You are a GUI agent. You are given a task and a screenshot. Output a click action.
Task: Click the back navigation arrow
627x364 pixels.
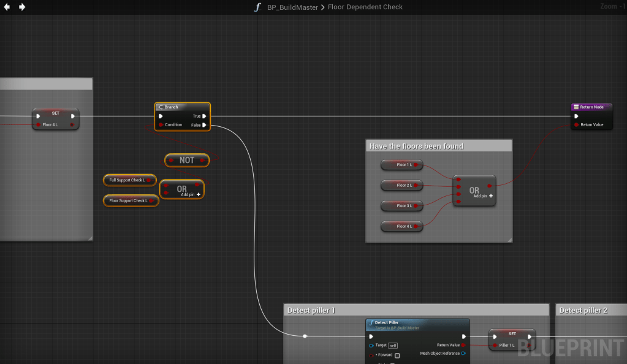pyautogui.click(x=7, y=7)
